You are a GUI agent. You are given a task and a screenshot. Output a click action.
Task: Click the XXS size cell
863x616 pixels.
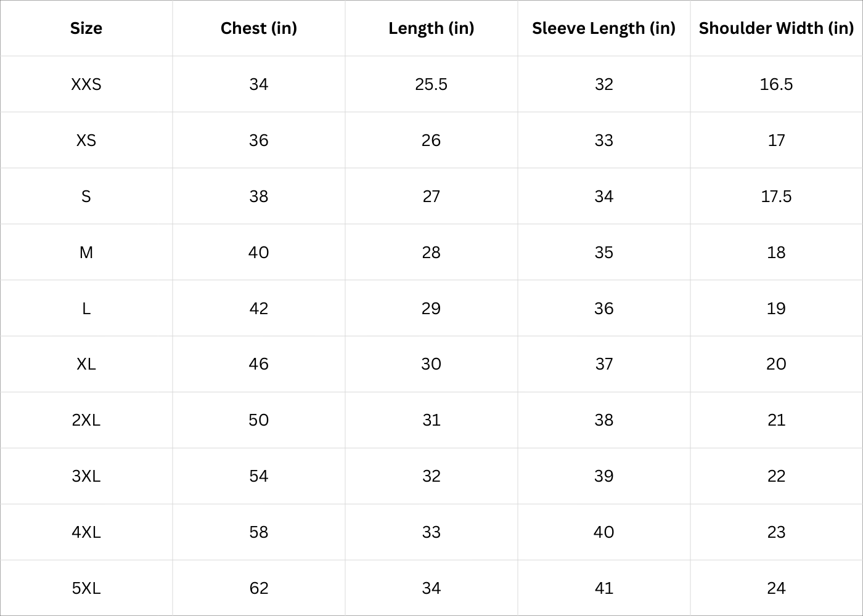click(x=86, y=84)
